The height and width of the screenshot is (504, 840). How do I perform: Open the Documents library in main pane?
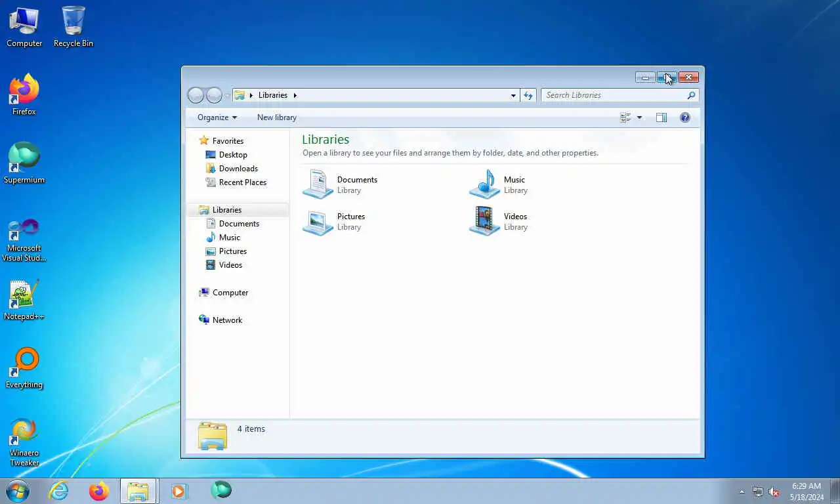(x=340, y=184)
